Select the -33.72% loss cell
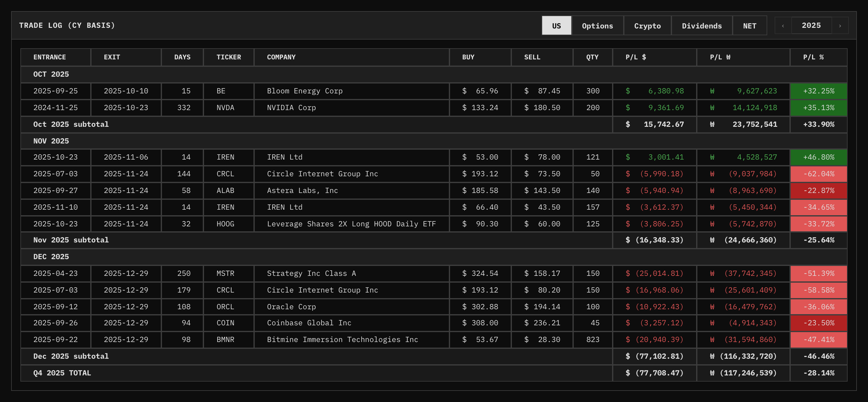 click(819, 224)
